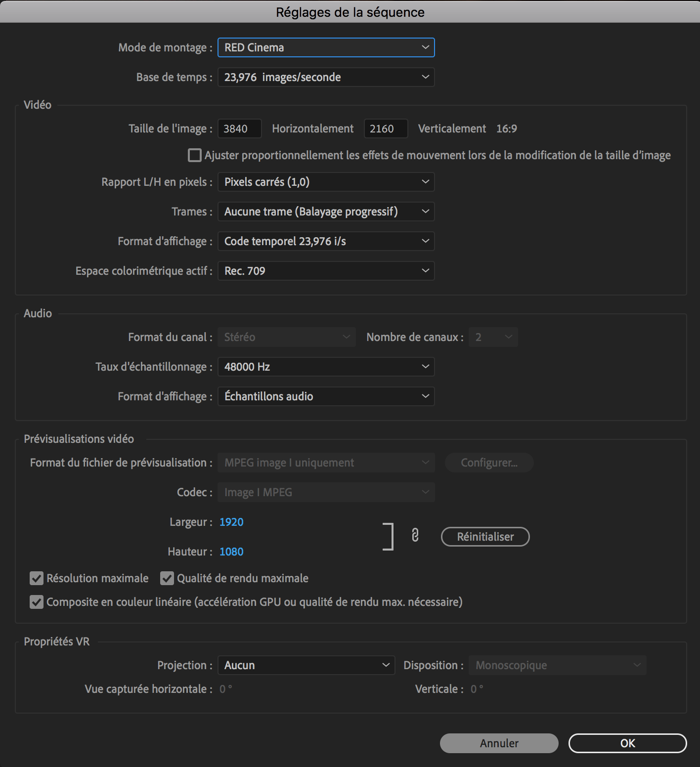Open the audio Format d'affichage dropdown
700x767 pixels.
[x=326, y=396]
